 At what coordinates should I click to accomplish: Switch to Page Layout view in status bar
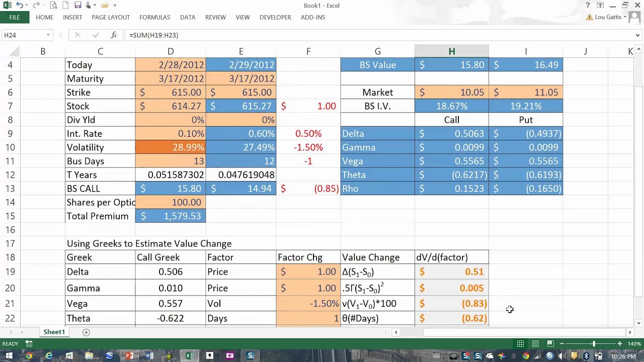[x=535, y=344]
